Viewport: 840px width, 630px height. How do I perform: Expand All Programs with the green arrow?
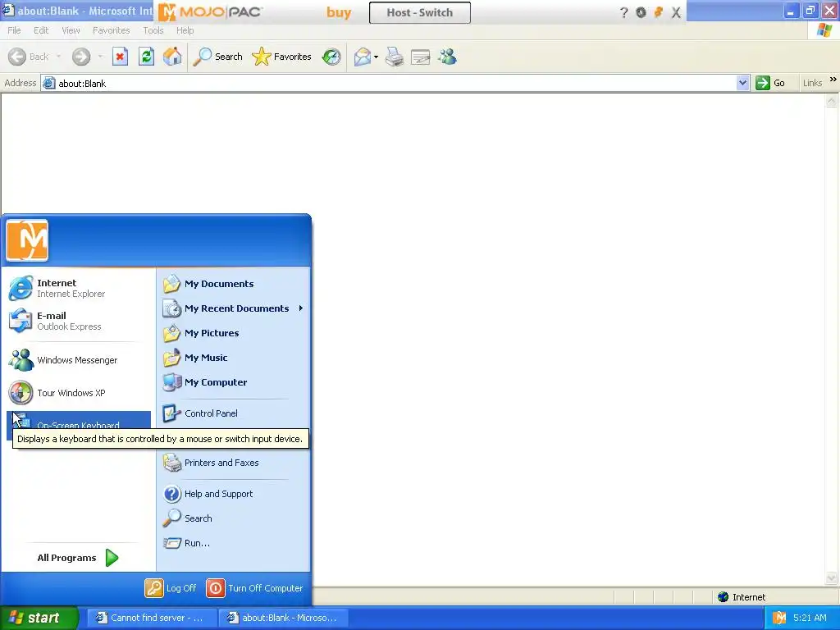pyautogui.click(x=112, y=558)
